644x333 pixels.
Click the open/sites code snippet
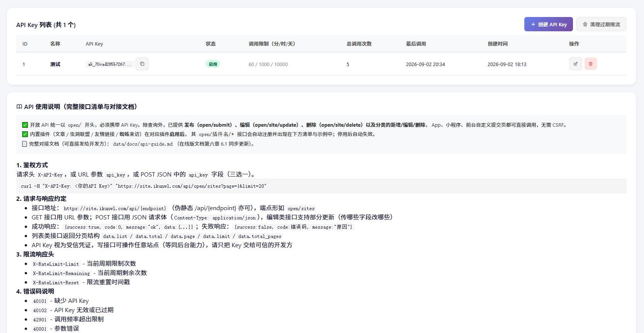coord(301,208)
